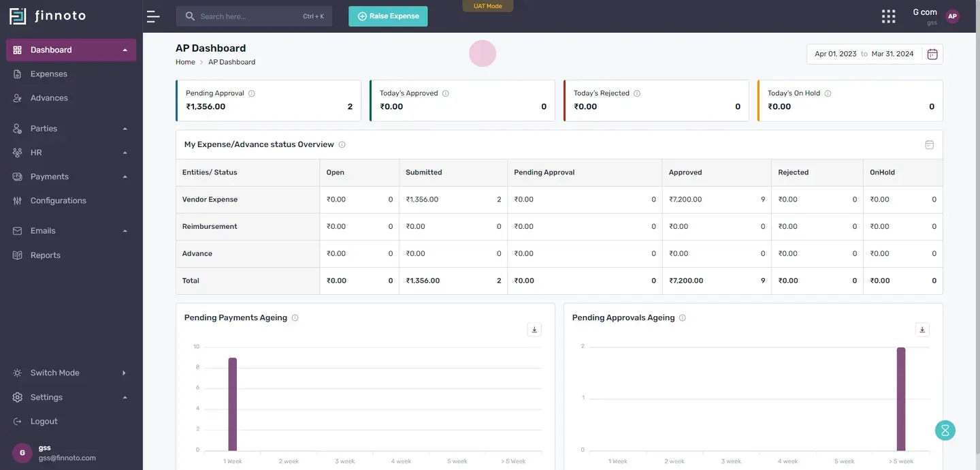Click the Advance row label

click(x=197, y=253)
